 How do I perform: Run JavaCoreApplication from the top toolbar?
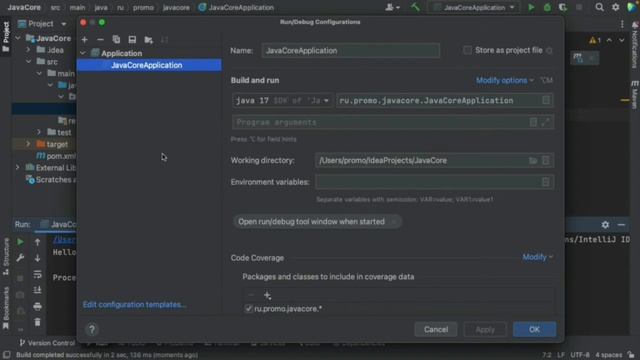531,7
